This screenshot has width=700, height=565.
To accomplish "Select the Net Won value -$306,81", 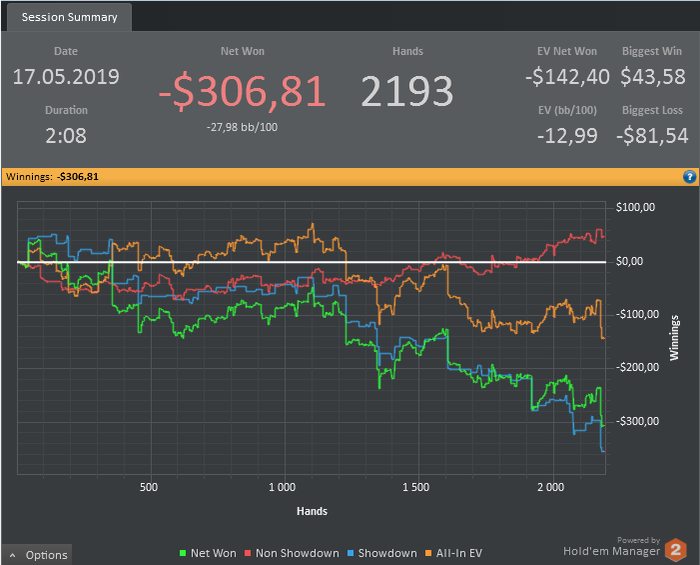I will point(242,91).
